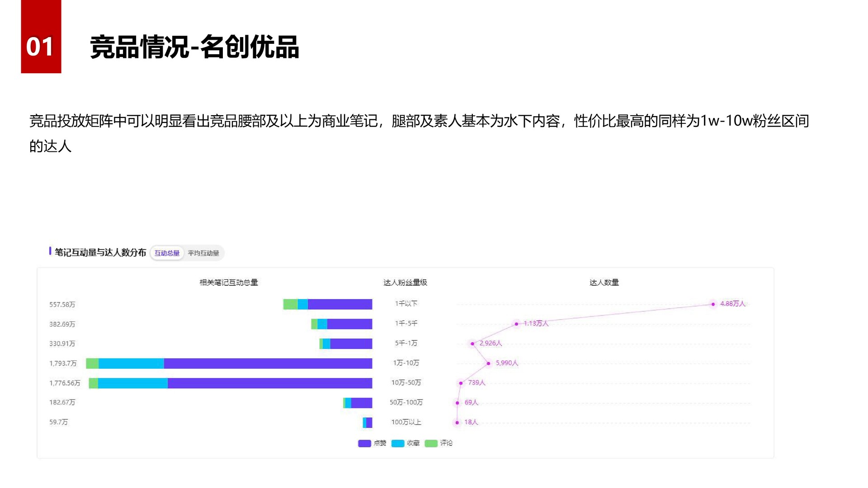Click the 182.67万 value label
The width and height of the screenshot is (868, 488).
(x=62, y=403)
